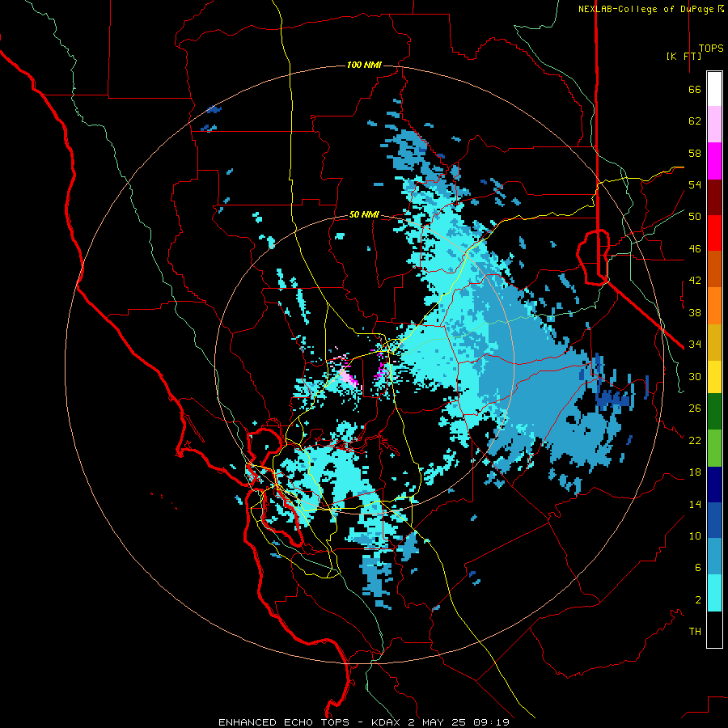Image resolution: width=728 pixels, height=728 pixels.
Task: Choose the cyan legend swatch
Action: tap(714, 593)
